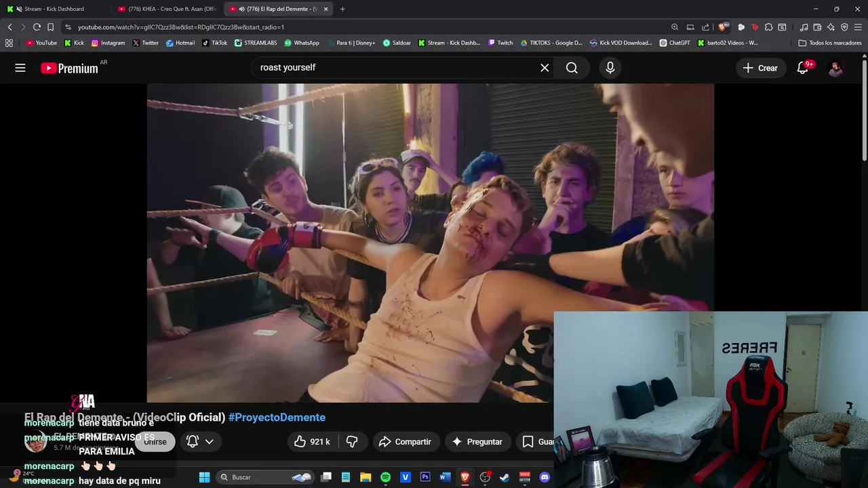Click the Crear button

[760, 68]
